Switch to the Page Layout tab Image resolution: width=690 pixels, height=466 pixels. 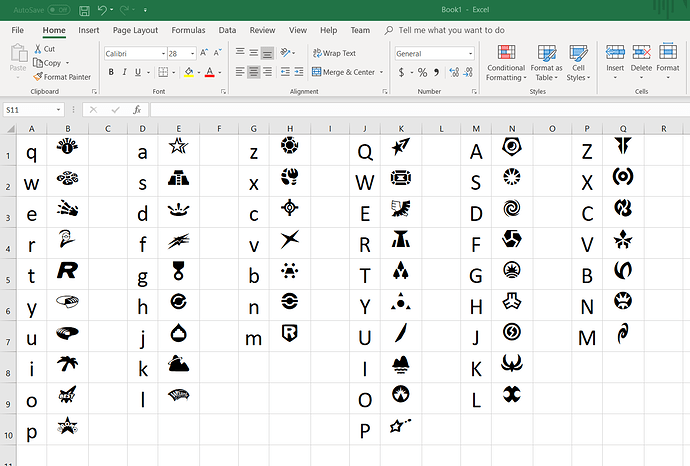[135, 30]
